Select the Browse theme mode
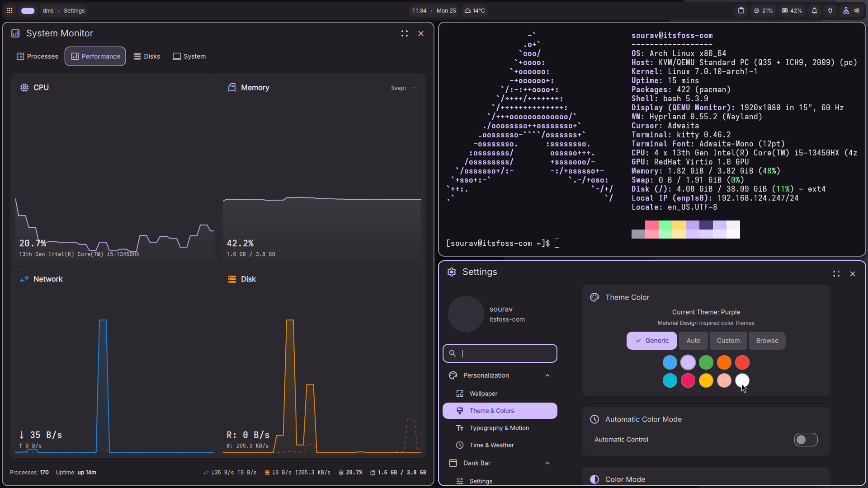The image size is (868, 488). [x=767, y=341]
